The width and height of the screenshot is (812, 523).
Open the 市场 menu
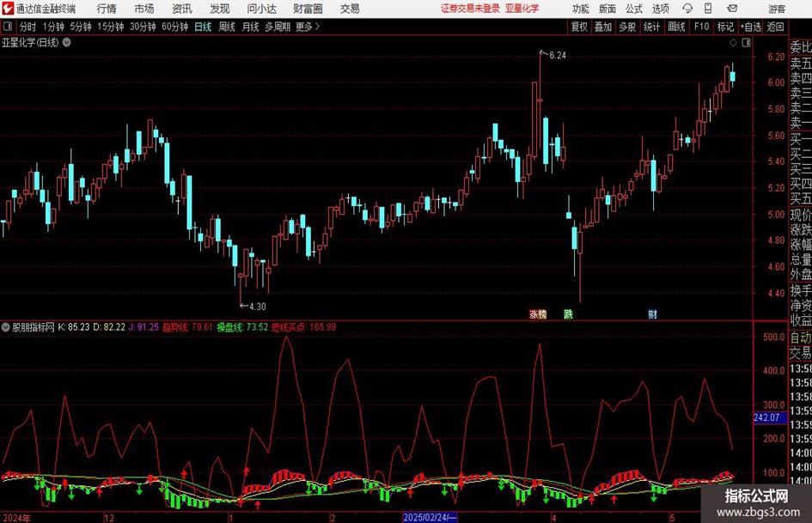[x=144, y=9]
